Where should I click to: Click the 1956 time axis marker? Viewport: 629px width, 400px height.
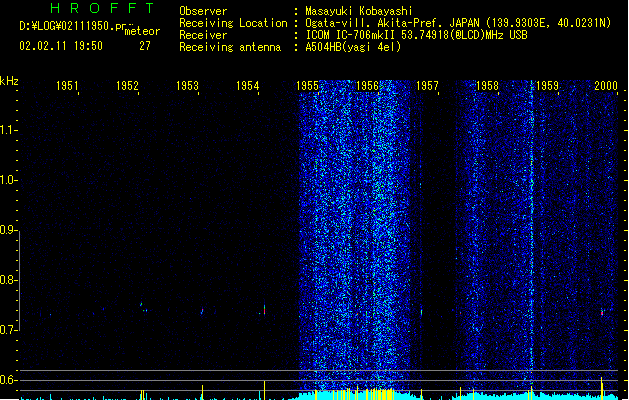[367, 86]
